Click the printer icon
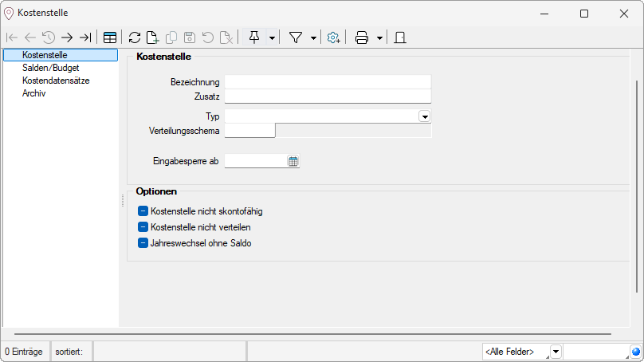644x362 pixels. click(362, 37)
